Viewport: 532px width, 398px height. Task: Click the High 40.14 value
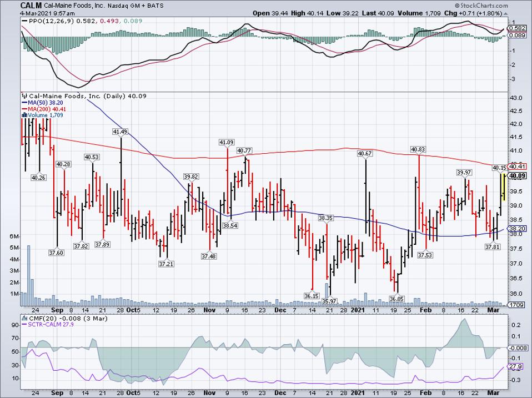(308, 13)
